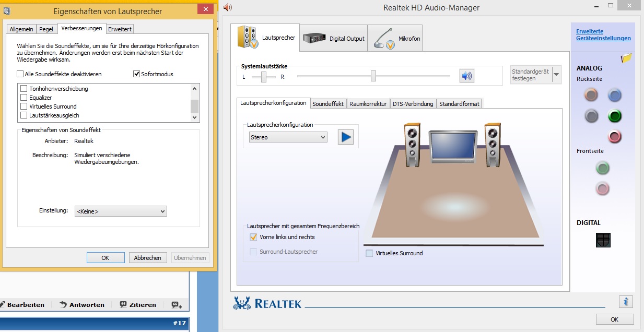The height and width of the screenshot is (332, 644).
Task: Open the Einstellung dropdown showing Keine
Action: click(x=121, y=211)
